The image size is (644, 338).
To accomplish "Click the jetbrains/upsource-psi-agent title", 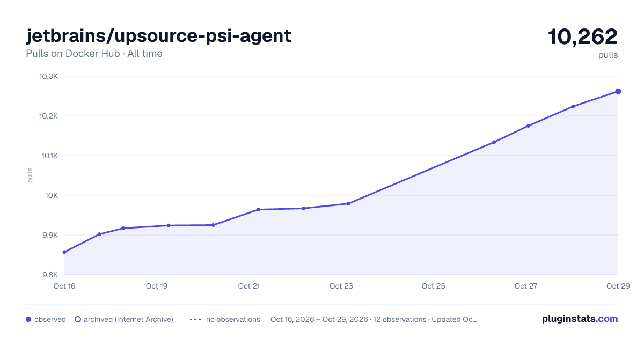I will coord(158,36).
